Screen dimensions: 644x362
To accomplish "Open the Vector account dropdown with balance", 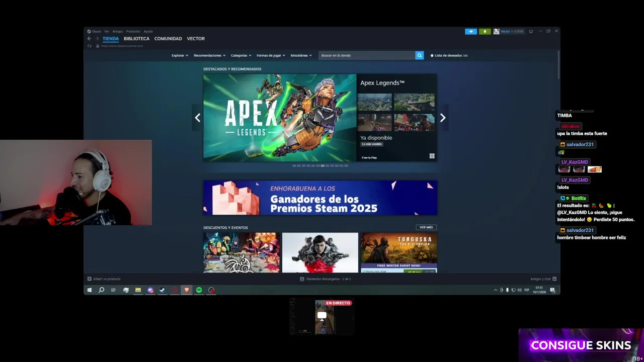I will tap(512, 31).
